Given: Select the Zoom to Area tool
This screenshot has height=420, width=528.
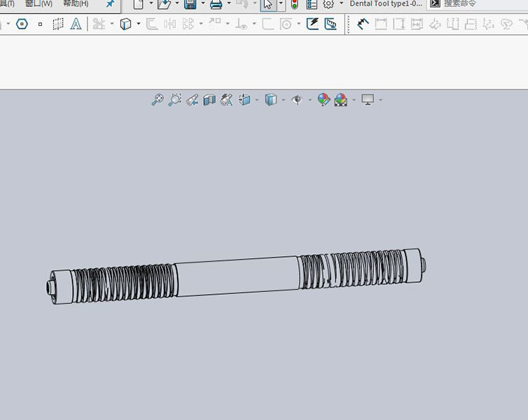Looking at the screenshot, I should pyautogui.click(x=174, y=100).
